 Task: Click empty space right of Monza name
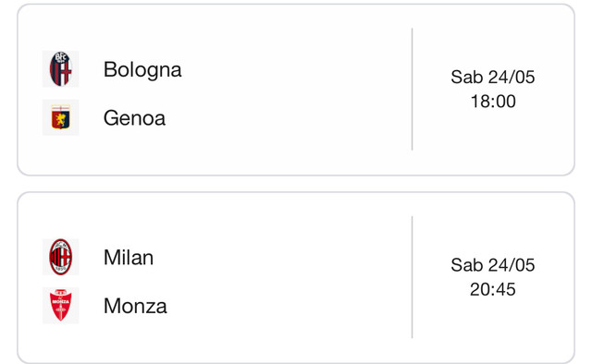coord(287,306)
